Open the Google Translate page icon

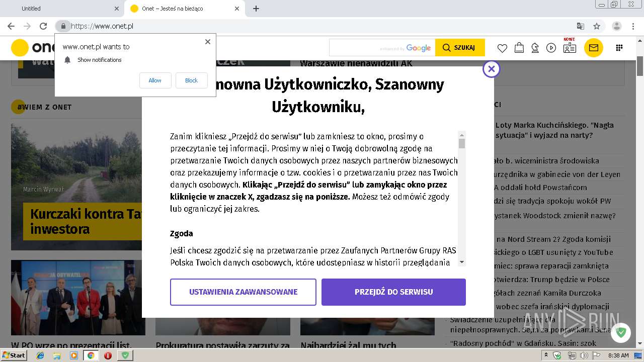click(x=581, y=26)
